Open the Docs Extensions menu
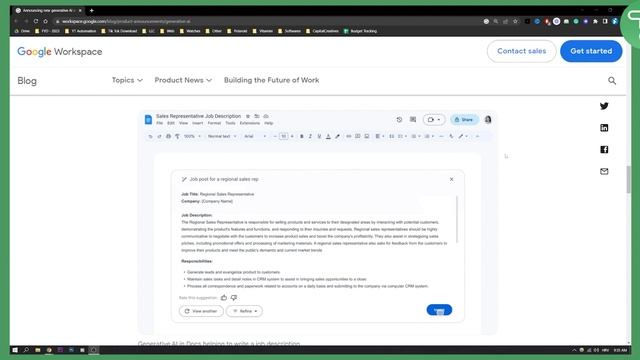The width and height of the screenshot is (640, 360). (249, 123)
